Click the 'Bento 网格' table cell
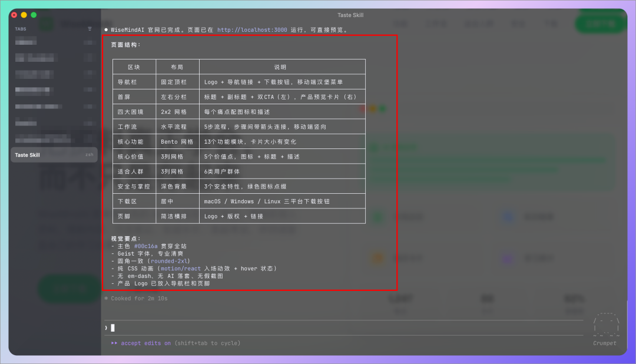The width and height of the screenshot is (636, 364). (x=177, y=141)
